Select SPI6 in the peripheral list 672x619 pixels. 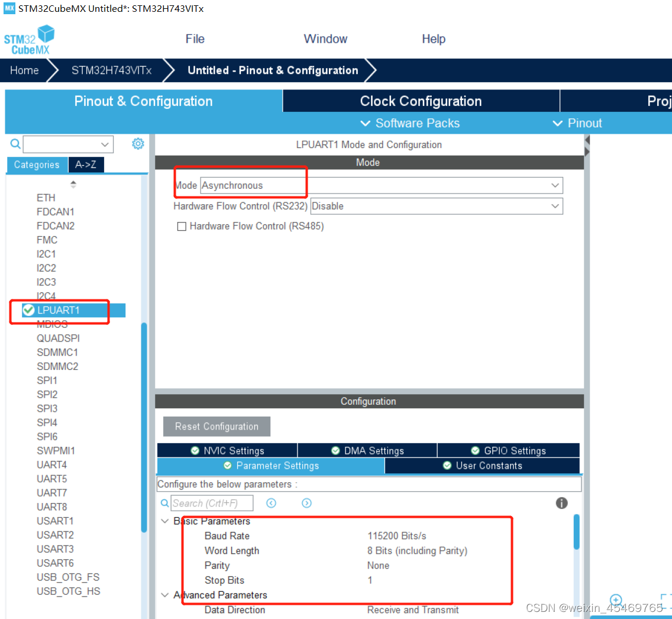(47, 436)
